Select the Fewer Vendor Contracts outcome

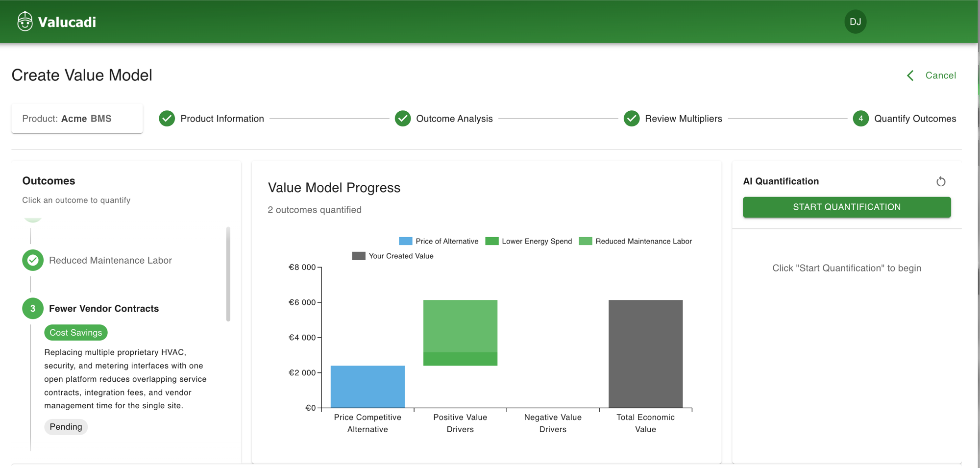tap(104, 309)
